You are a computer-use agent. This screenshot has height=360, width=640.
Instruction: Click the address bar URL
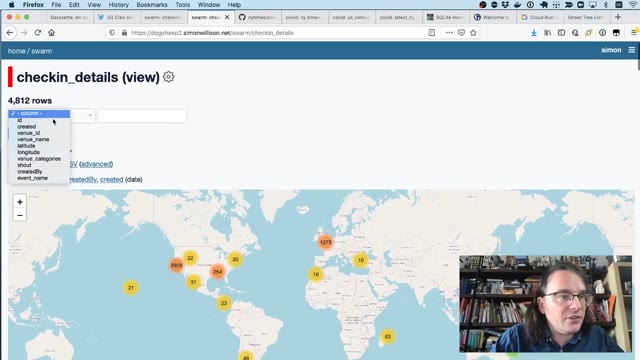tap(212, 33)
